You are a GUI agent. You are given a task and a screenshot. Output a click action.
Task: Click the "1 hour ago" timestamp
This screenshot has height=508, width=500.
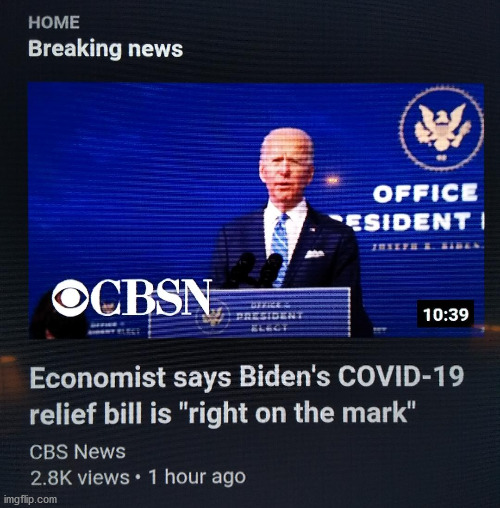(197, 477)
